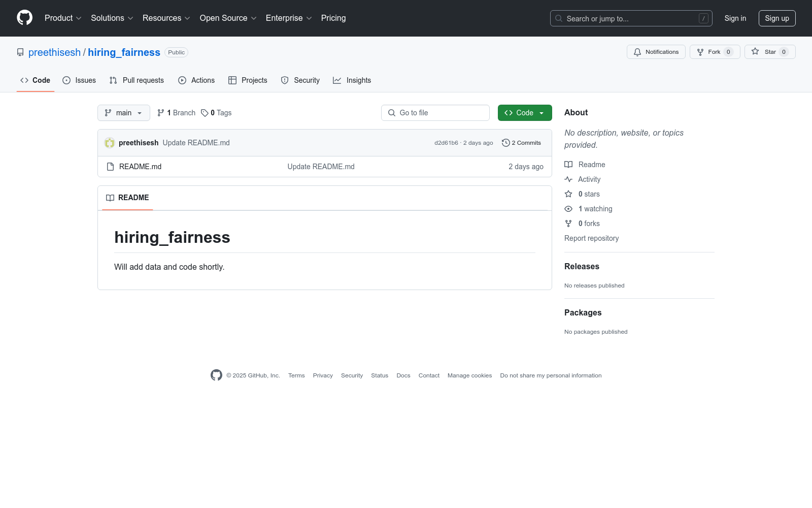Click the Sign in link
Image resolution: width=812 pixels, height=508 pixels.
735,18
